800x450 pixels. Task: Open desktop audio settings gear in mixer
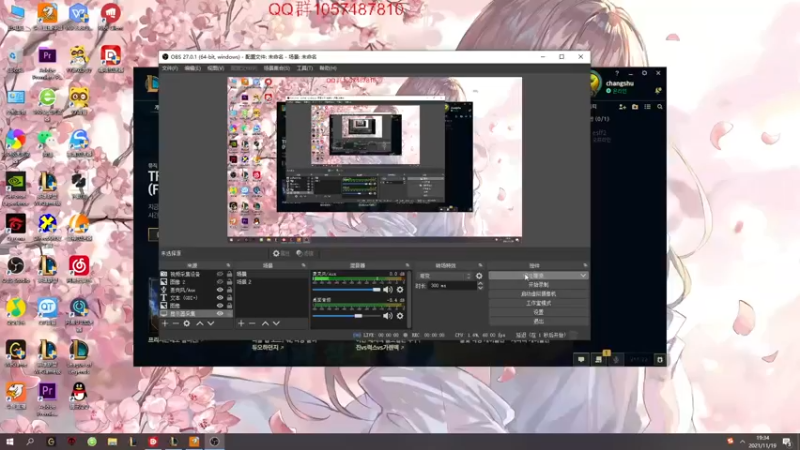(x=400, y=316)
